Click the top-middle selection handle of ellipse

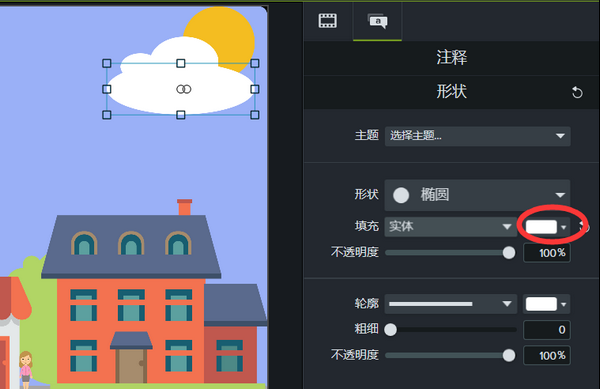(181, 63)
